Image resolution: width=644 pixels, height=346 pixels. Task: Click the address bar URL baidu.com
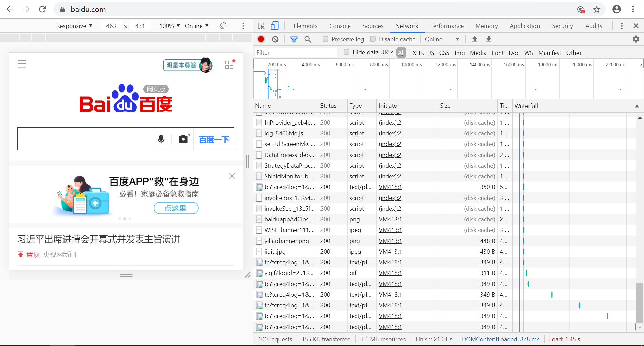(88, 9)
